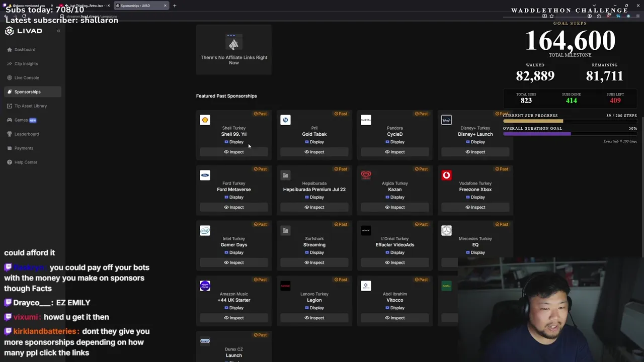The width and height of the screenshot is (644, 362).
Task: Close the Sponsorships - LIVAD browser tab
Action: point(165,6)
